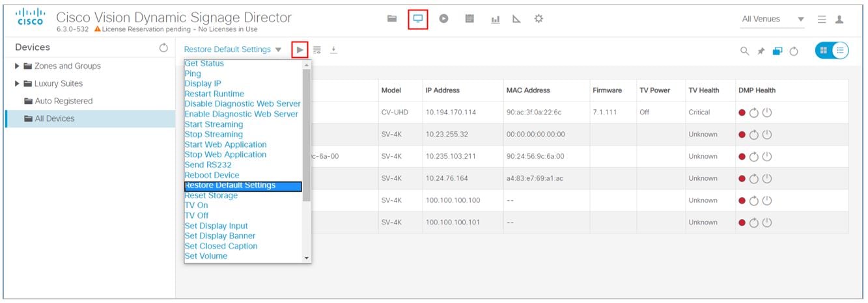This screenshot has height=303, width=868.
Task: Switch to grid view in the view toggle
Action: 824,50
